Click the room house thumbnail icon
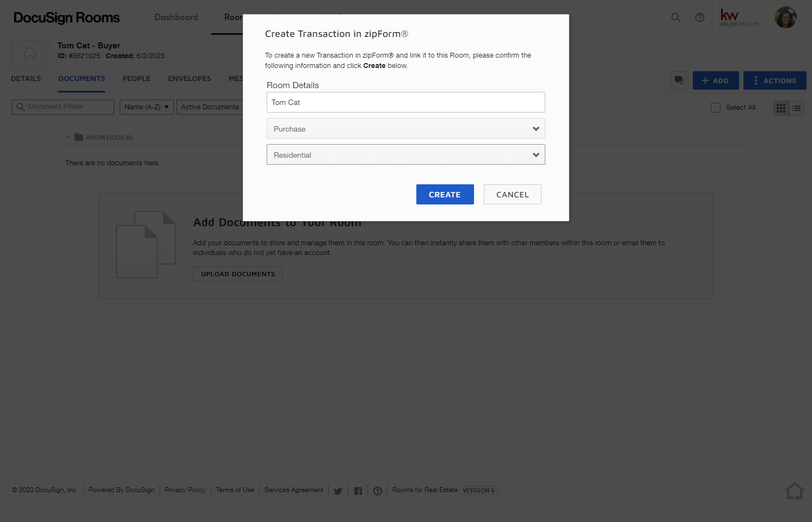Screen dimensions: 812x522 pyautogui.click(x=30, y=53)
